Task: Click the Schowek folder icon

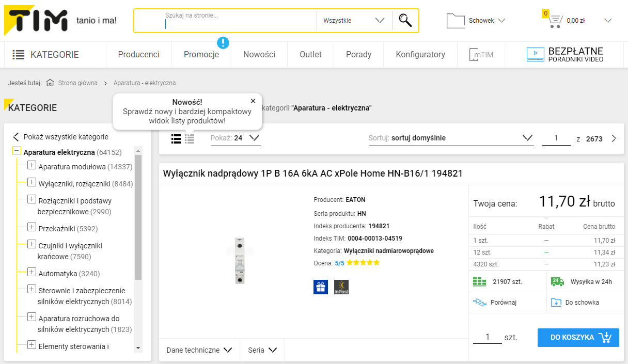Action: 456,21
